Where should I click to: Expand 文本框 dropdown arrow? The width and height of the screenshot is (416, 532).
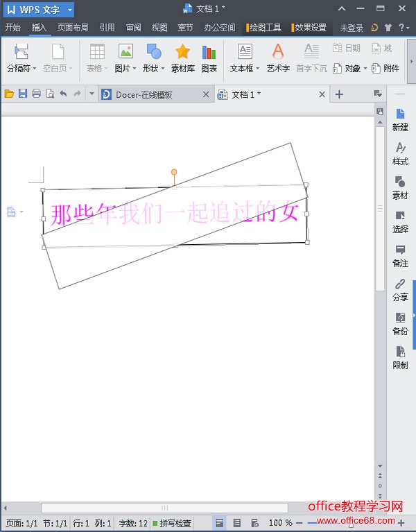coord(258,68)
